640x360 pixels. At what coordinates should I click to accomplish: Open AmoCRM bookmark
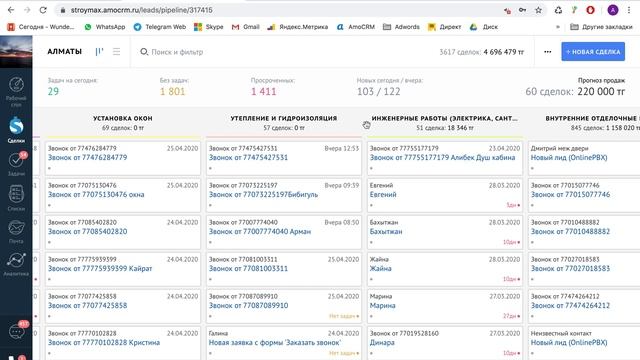pyautogui.click(x=356, y=27)
